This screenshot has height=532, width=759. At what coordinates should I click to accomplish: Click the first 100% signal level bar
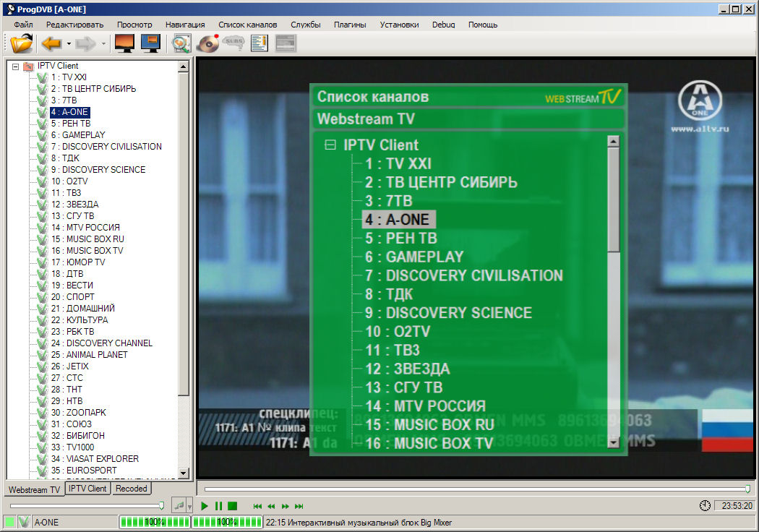pos(155,522)
